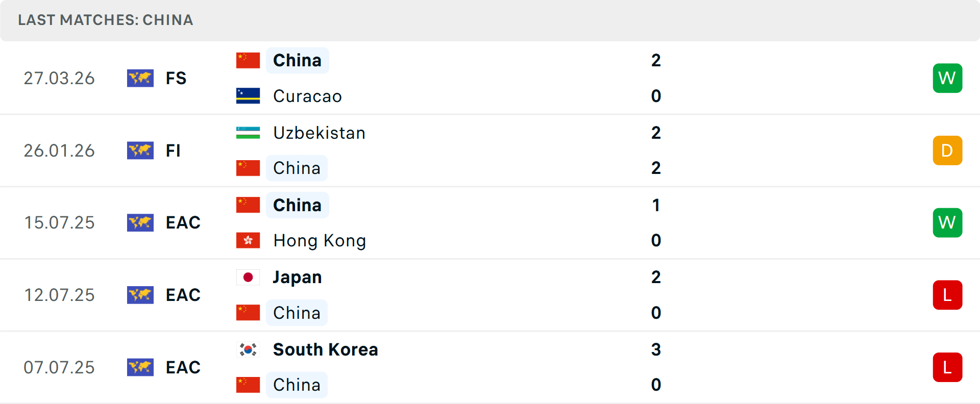Click the Last Matches: China header

(106, 20)
